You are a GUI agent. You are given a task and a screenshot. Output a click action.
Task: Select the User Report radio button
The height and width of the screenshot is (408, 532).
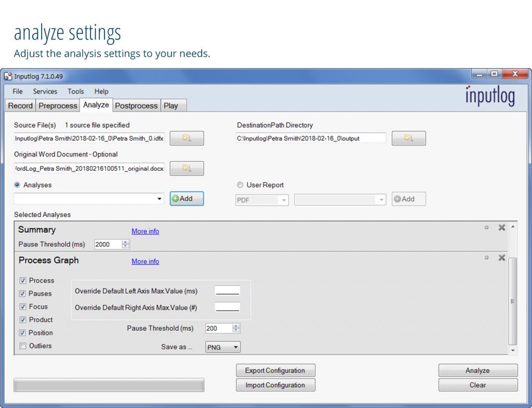[240, 185]
